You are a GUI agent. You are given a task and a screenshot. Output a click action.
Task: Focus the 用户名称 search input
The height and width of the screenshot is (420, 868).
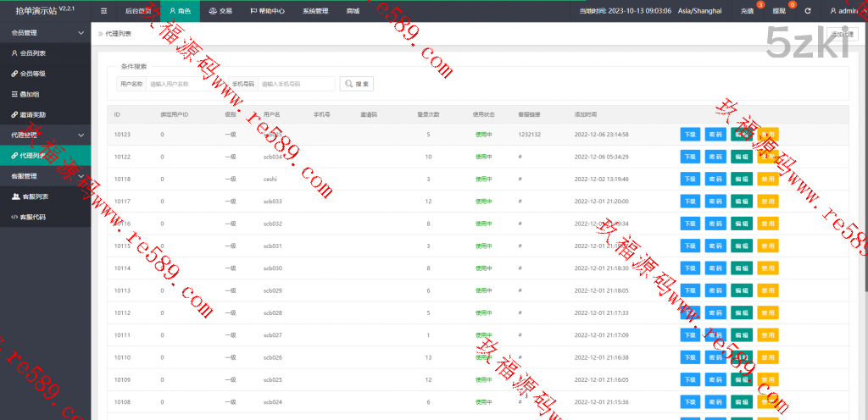point(184,84)
